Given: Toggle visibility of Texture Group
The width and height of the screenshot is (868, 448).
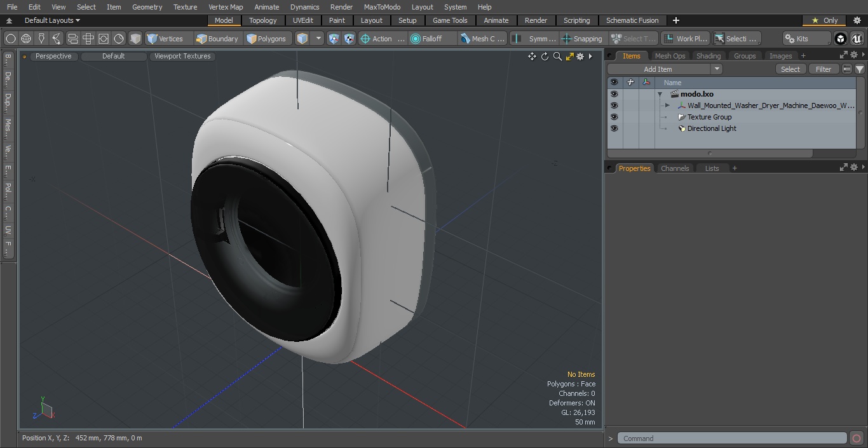Looking at the screenshot, I should (x=614, y=117).
